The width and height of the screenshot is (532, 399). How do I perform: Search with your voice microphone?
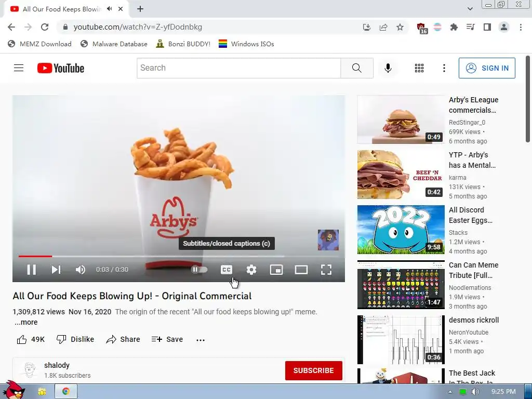point(388,68)
